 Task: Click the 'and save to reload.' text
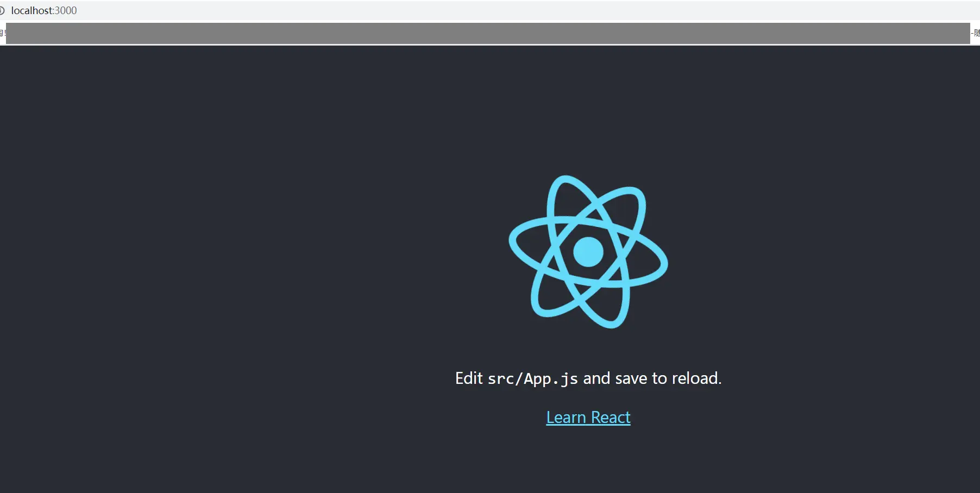tap(652, 378)
